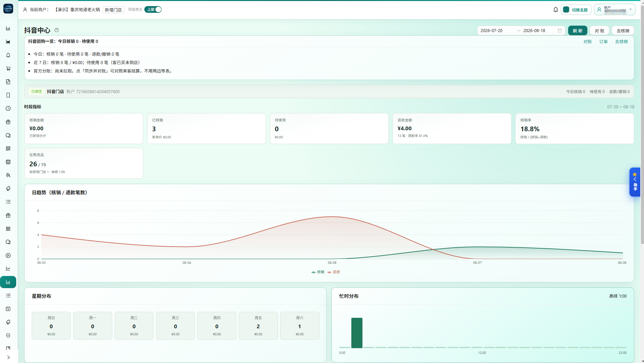Click the 退款金额 ¥4.00 metric card
Screen dimensions: 644x363
452,129
